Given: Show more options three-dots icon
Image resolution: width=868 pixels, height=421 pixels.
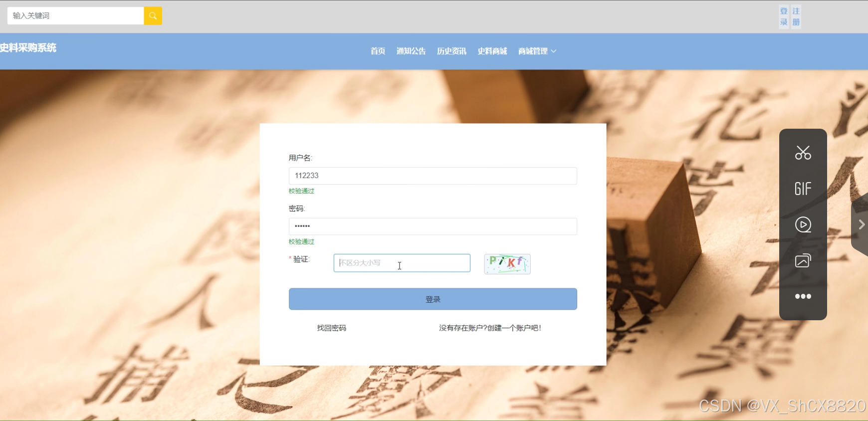Looking at the screenshot, I should (803, 296).
